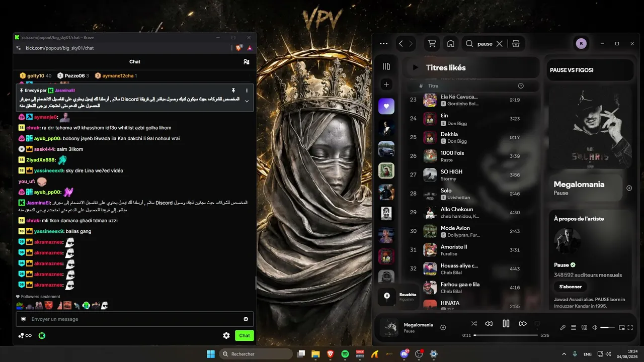Click the username 'chrak' on the whitlist message
The width and height of the screenshot is (644, 362).
(33, 128)
